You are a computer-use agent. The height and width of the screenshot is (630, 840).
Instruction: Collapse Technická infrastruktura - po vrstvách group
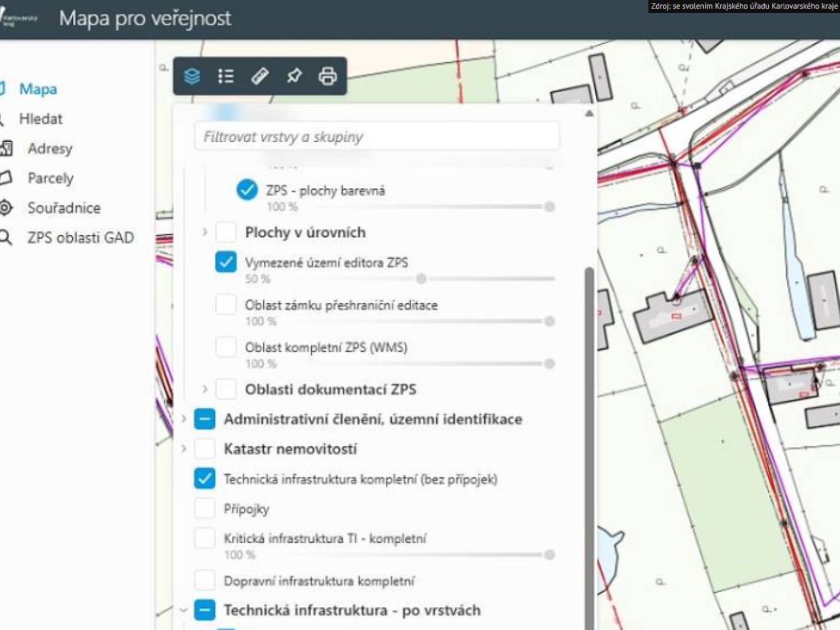tap(184, 610)
